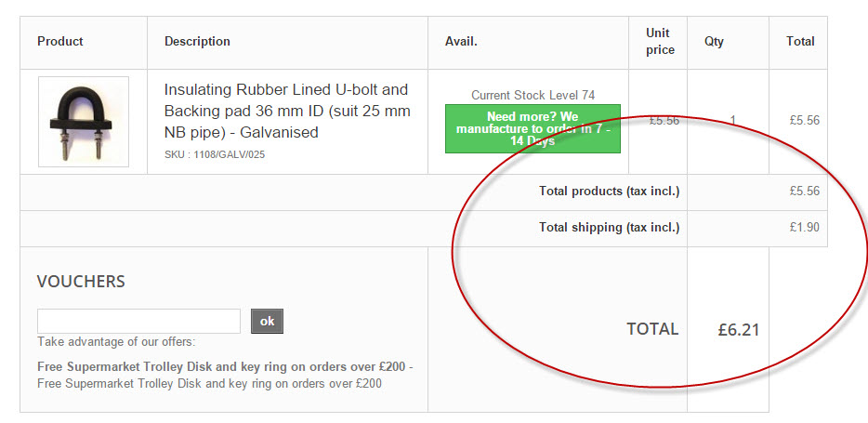Select the Product column header

pyautogui.click(x=60, y=42)
